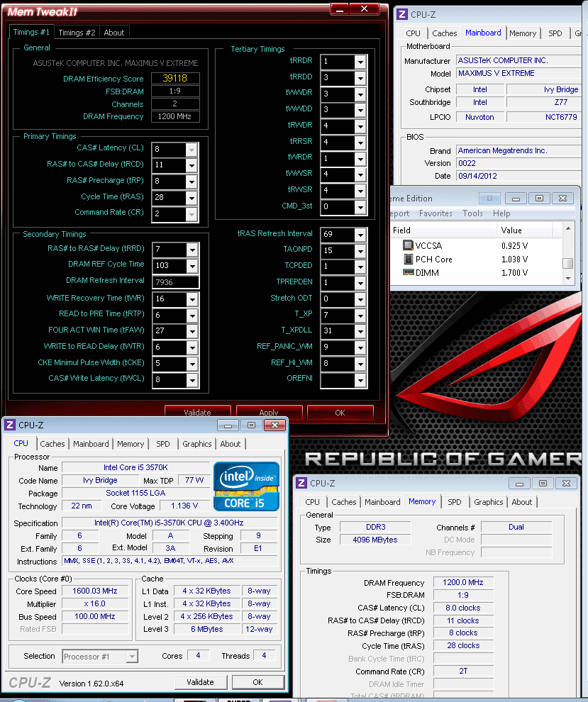This screenshot has height=702, width=588.
Task: Click the DRAM Refresh Interval field 7936
Action: [176, 282]
